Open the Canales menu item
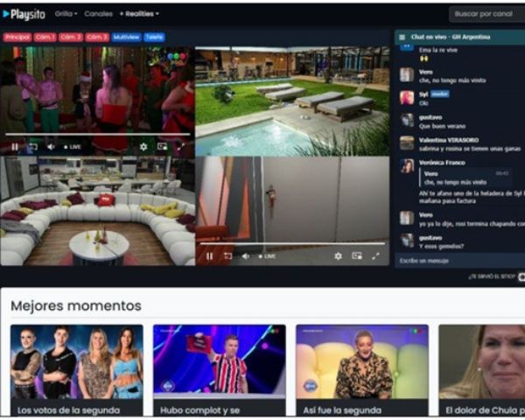The width and height of the screenshot is (525, 420). click(x=99, y=14)
